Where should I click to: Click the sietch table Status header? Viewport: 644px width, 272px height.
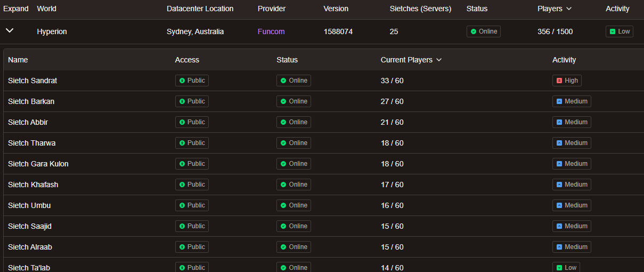(x=287, y=60)
